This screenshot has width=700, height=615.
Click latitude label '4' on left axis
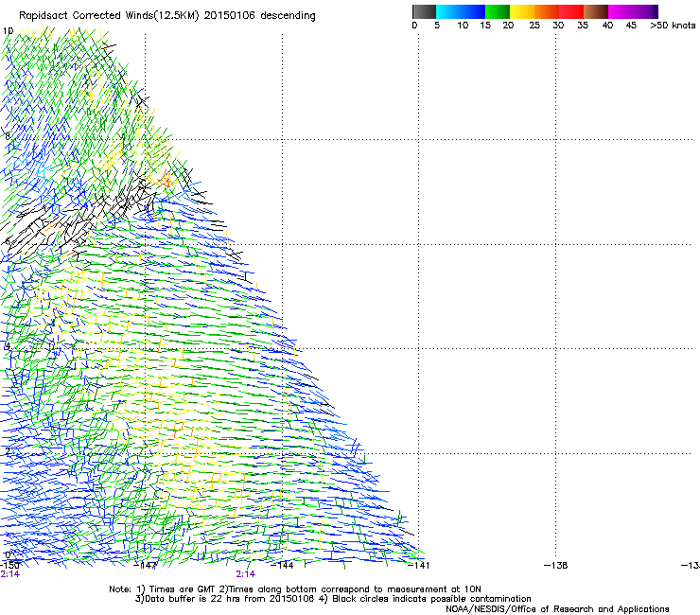tap(8, 345)
